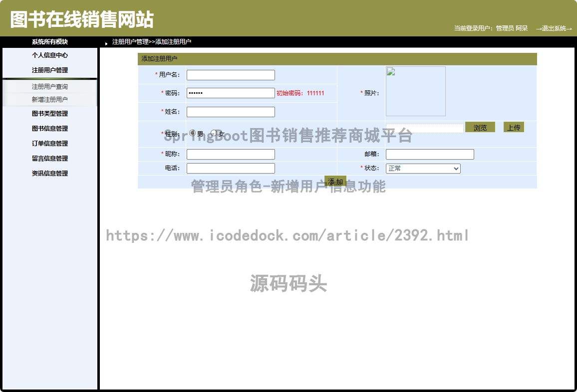This screenshot has width=577, height=392.
Task: Click the 电话 phone input field
Action: [231, 169]
